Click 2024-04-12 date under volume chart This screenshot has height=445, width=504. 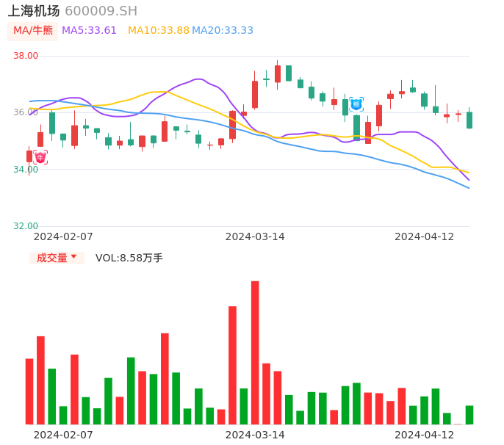[425, 435]
